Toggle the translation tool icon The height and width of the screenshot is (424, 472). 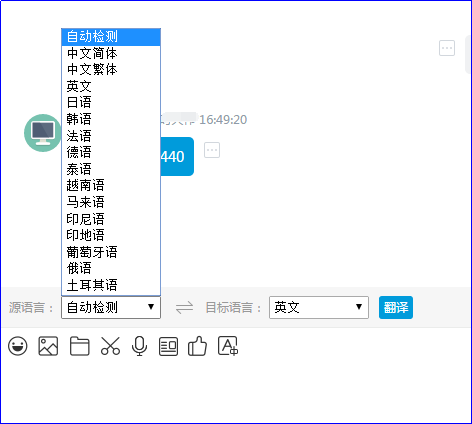[x=228, y=346]
